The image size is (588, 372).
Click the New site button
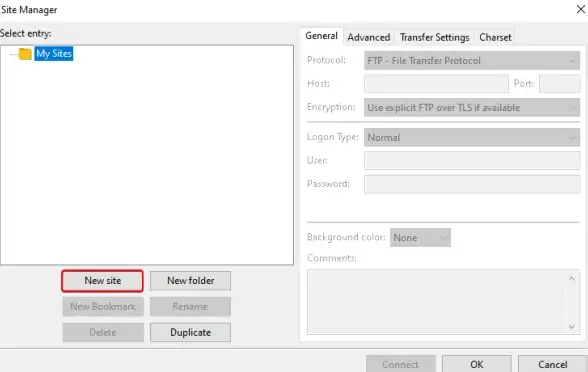pyautogui.click(x=102, y=281)
